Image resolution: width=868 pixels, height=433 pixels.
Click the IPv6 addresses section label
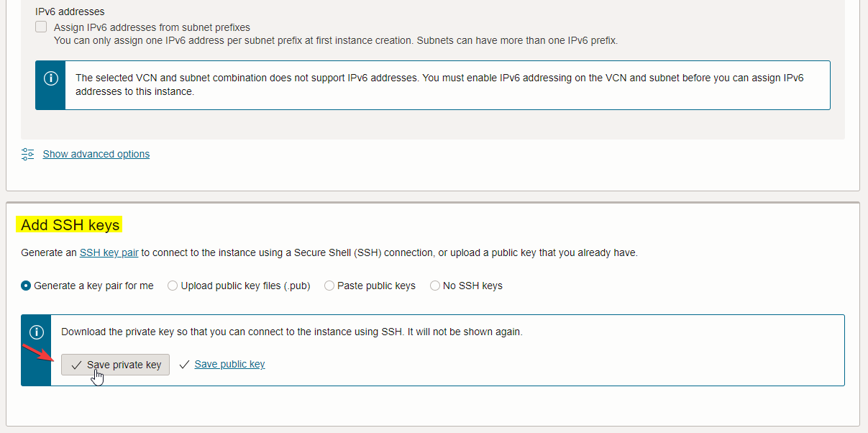70,12
